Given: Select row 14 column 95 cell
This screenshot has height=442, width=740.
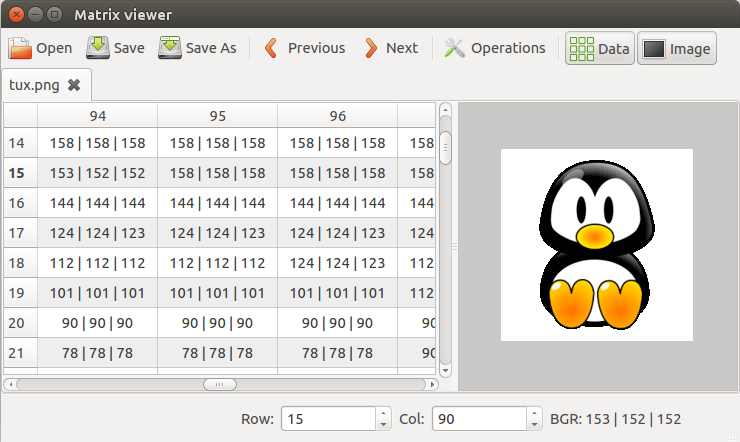Looking at the screenshot, I should coord(218,143).
